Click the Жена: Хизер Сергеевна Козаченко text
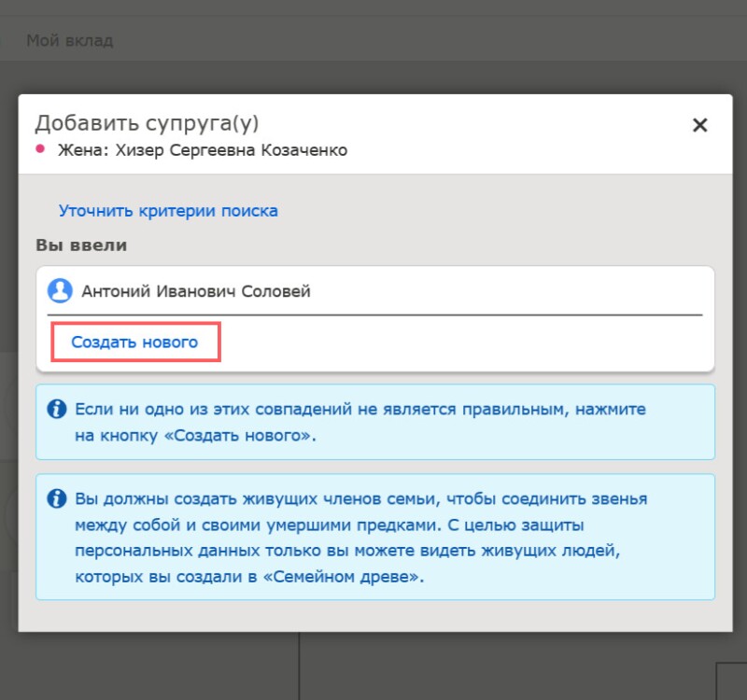The width and height of the screenshot is (747, 700). pos(203,150)
